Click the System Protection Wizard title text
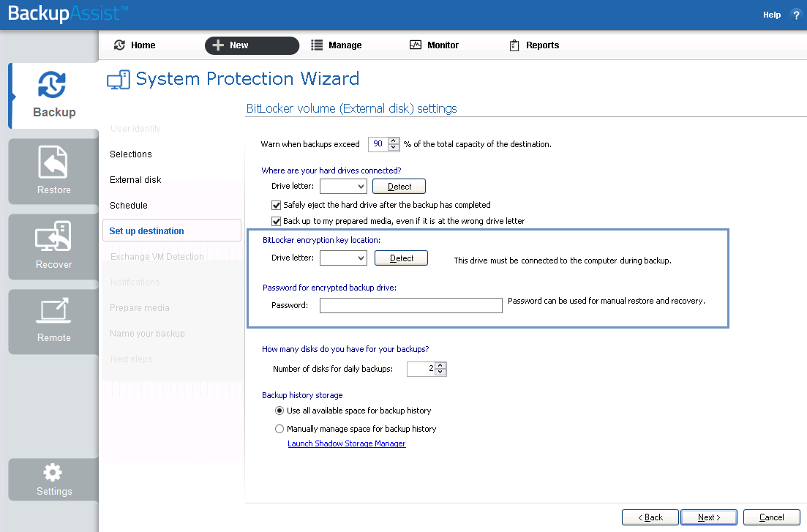The height and width of the screenshot is (532, 807). (247, 79)
